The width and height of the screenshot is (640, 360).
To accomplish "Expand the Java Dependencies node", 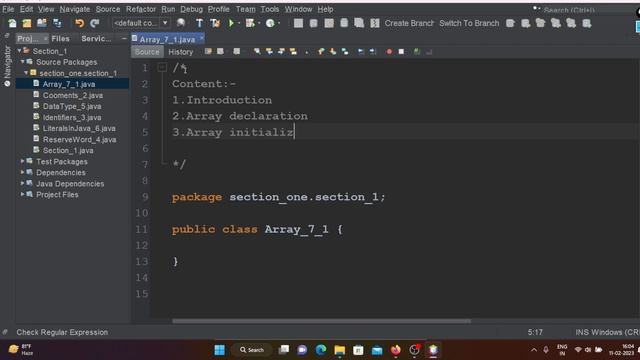I will point(22,183).
